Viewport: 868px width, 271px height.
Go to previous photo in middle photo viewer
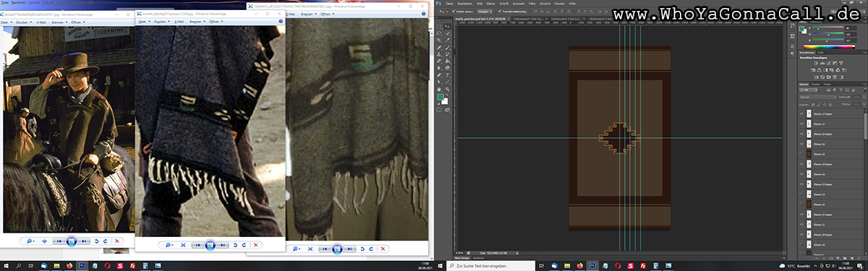pyautogui.click(x=197, y=245)
